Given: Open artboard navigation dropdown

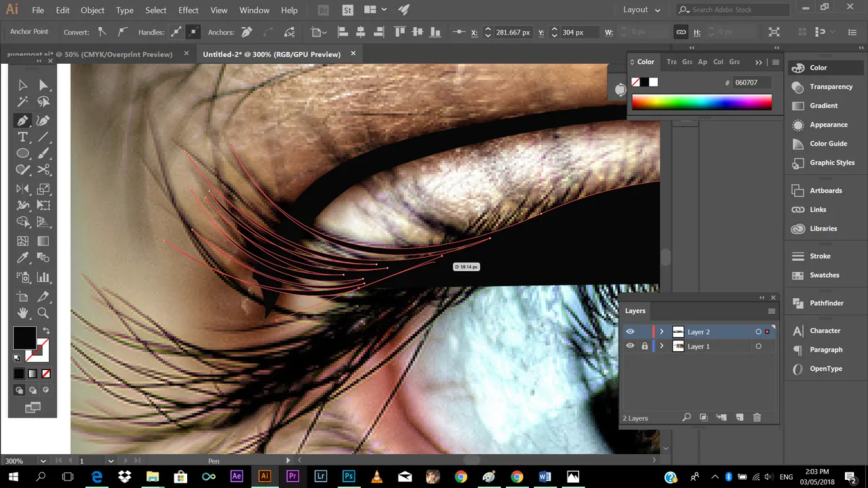Looking at the screenshot, I should point(111,461).
